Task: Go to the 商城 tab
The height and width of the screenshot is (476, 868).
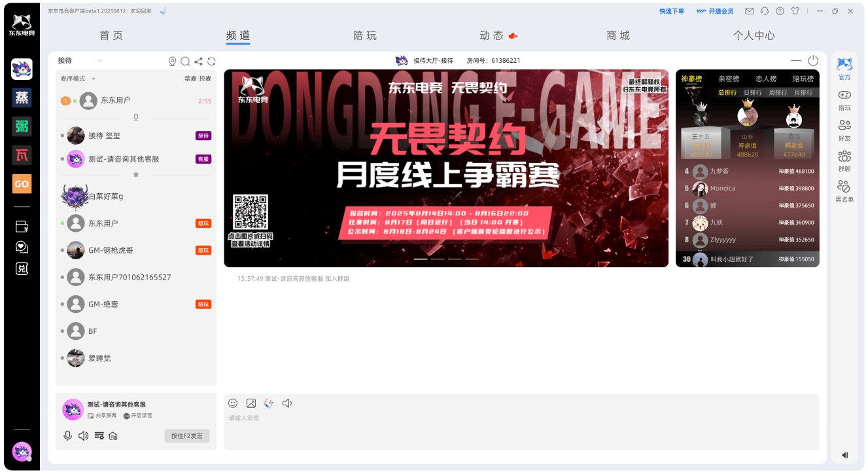Action: pyautogui.click(x=618, y=35)
